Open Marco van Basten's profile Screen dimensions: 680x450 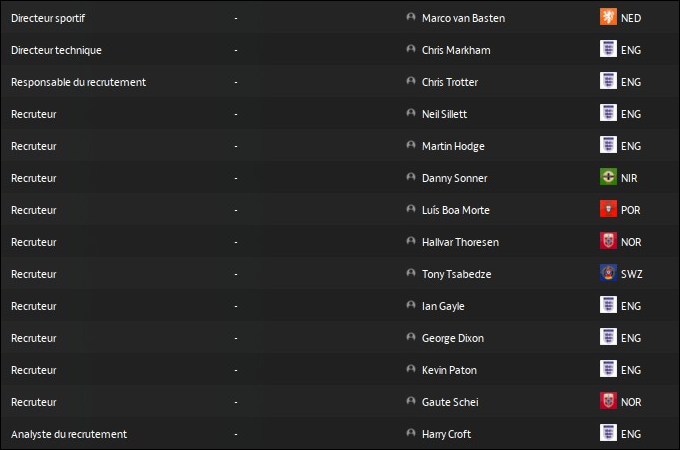click(462, 18)
